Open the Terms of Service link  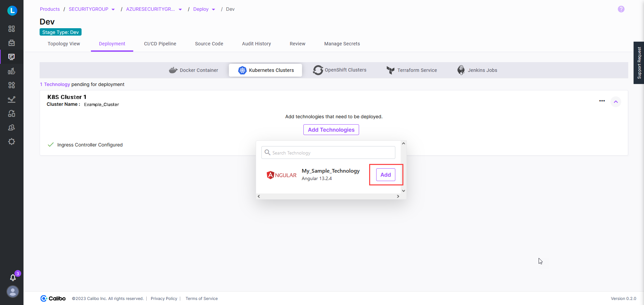click(201, 298)
